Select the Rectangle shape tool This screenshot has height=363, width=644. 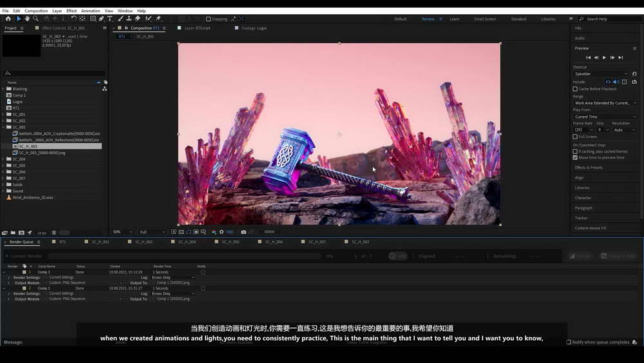pos(93,19)
